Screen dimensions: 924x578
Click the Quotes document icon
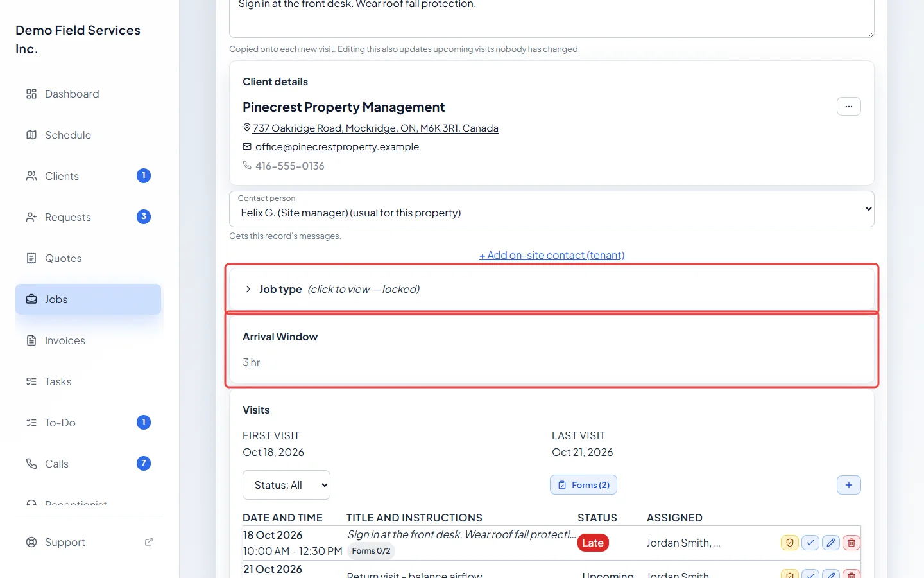point(31,258)
